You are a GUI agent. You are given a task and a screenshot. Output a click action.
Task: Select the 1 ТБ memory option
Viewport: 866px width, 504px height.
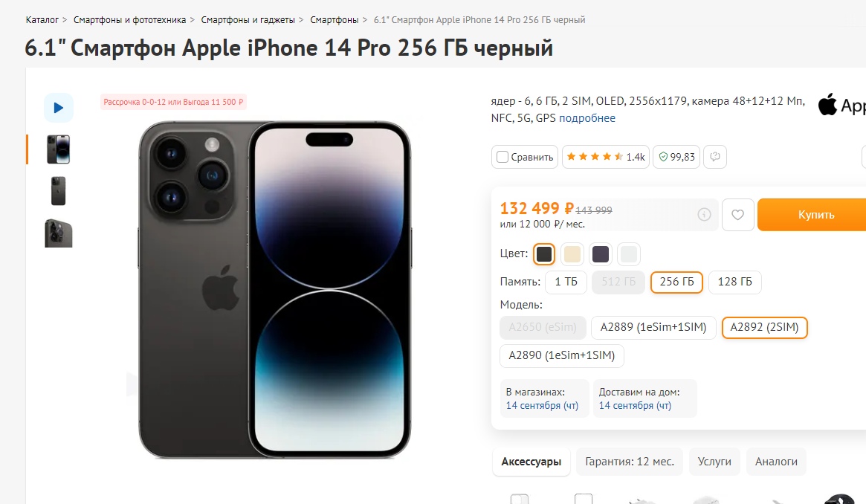tap(566, 282)
